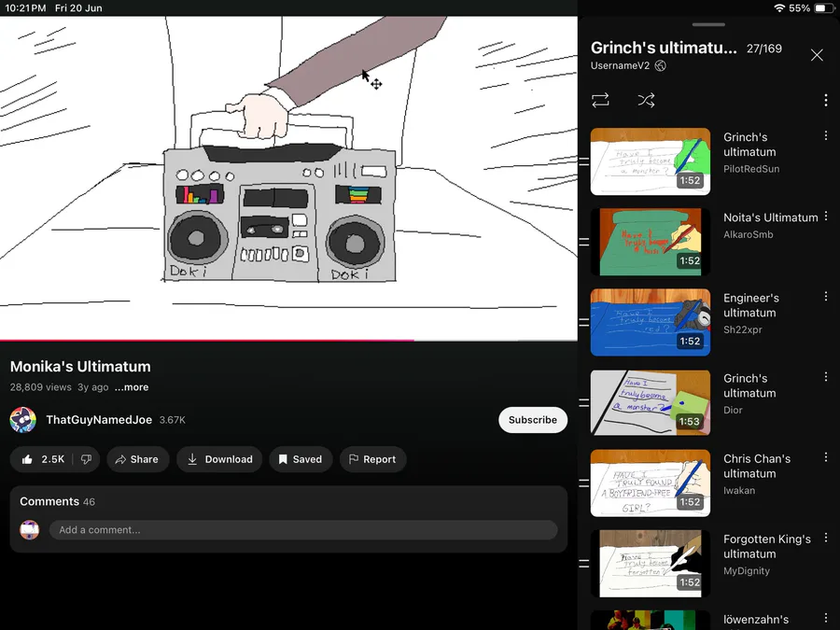Screen dimensions: 840x630
Task: Tap the Sh22xpr channel name
Action: click(x=743, y=329)
